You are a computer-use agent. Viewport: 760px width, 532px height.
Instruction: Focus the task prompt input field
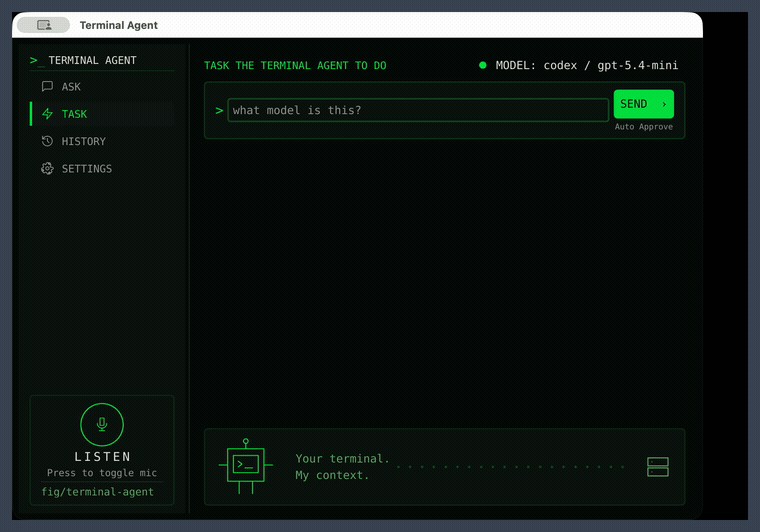click(x=418, y=110)
